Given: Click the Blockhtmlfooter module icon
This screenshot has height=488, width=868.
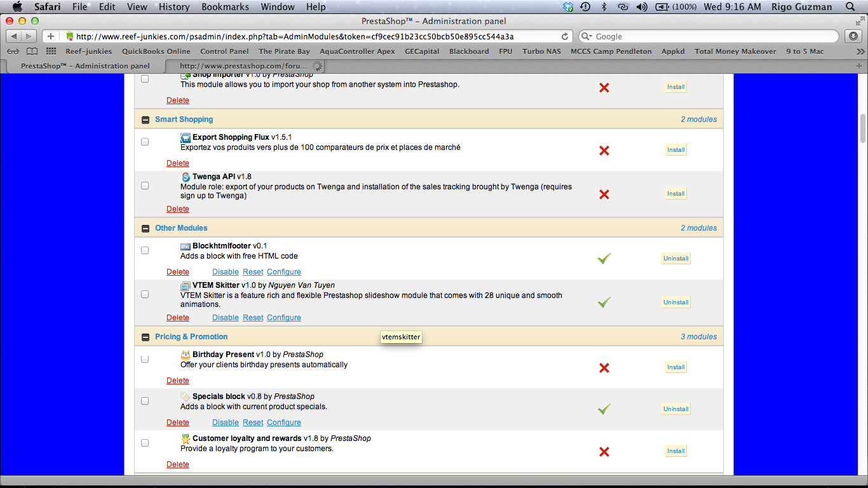Looking at the screenshot, I should click(186, 246).
